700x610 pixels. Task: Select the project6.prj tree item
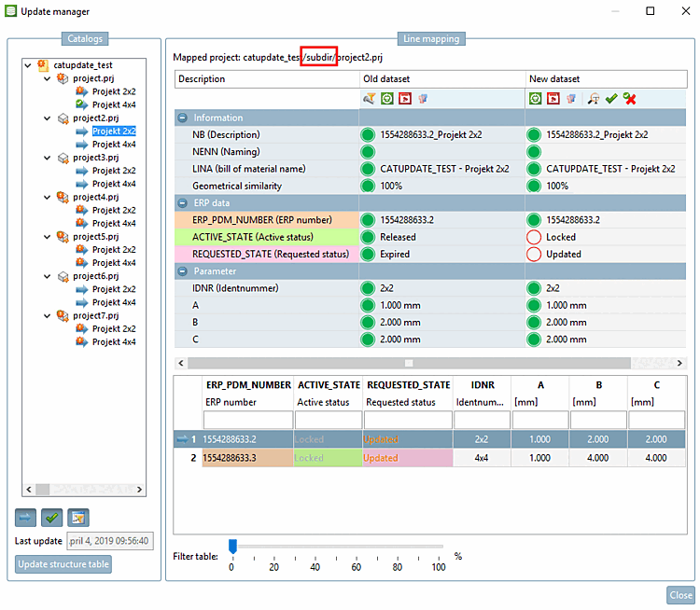(x=94, y=276)
